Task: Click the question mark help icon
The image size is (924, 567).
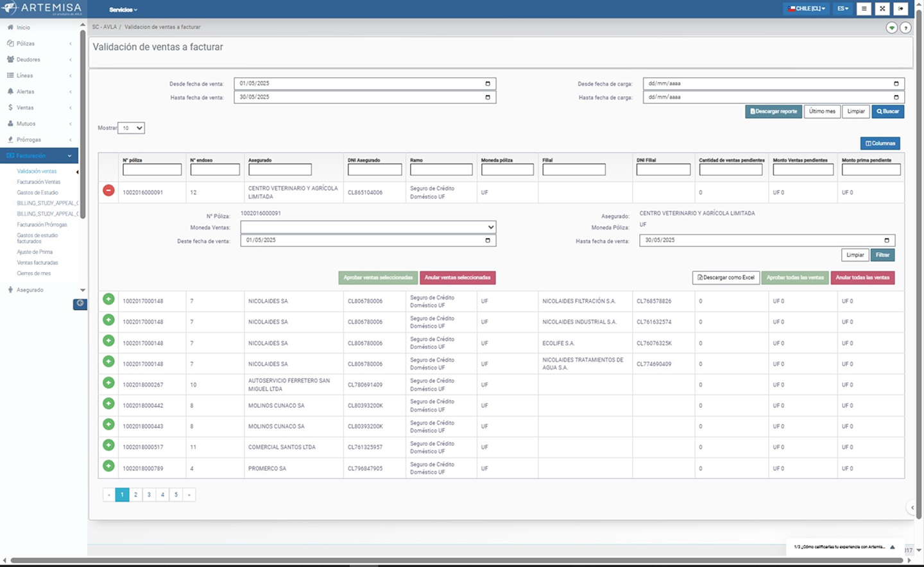Action: [905, 28]
